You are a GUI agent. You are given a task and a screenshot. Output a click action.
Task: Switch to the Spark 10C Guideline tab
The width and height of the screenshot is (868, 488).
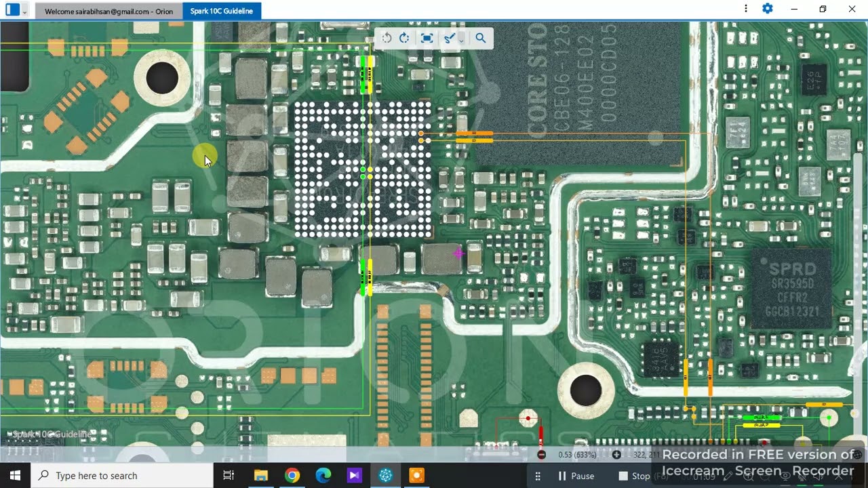click(x=222, y=11)
